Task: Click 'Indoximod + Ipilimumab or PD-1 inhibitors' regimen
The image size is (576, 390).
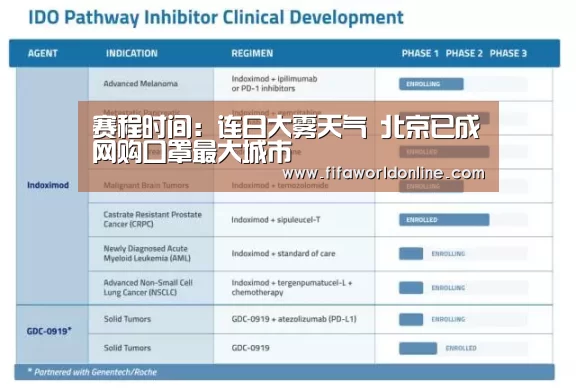Action: 274,84
